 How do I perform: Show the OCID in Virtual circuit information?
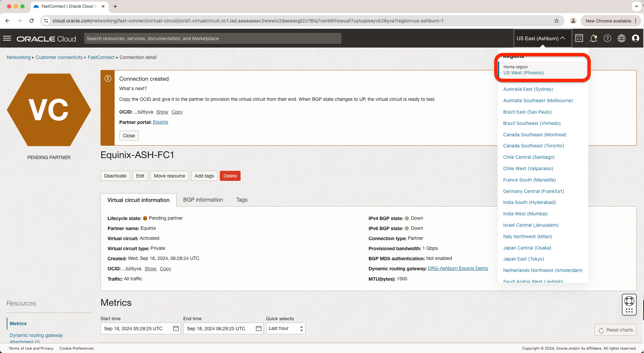[150, 269]
